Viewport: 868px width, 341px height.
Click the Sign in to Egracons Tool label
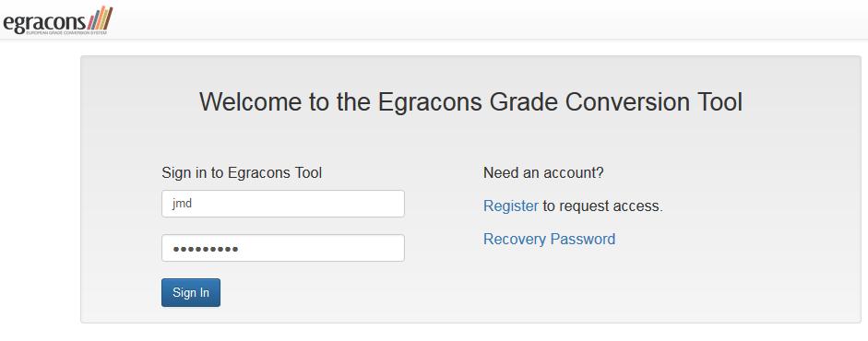[242, 173]
